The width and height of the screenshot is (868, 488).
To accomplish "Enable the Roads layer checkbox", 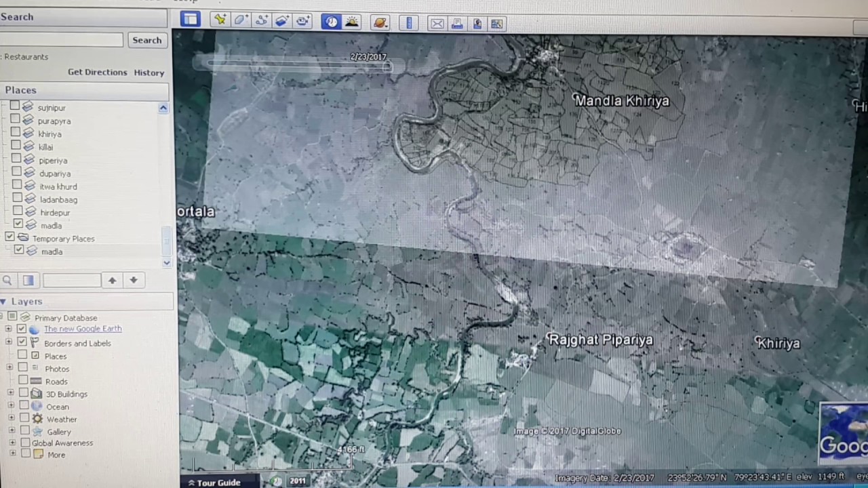I will tap(23, 380).
